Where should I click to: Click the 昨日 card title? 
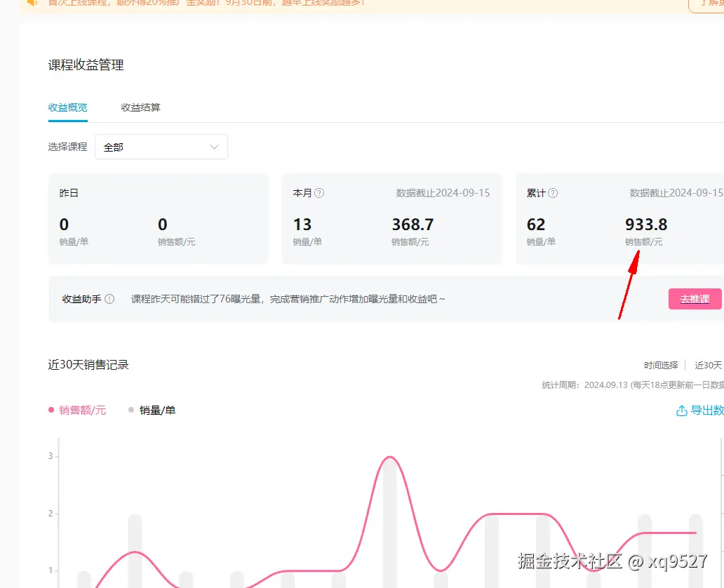point(69,193)
